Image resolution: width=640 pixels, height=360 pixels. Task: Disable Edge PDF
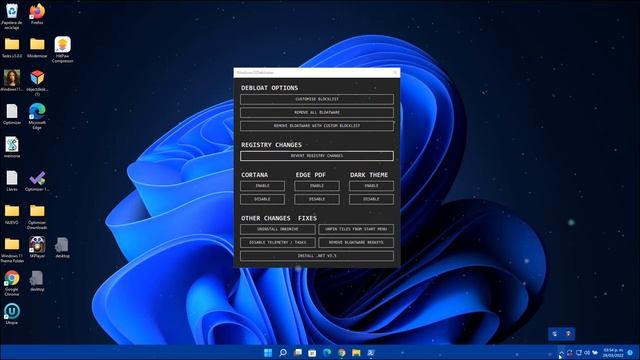click(x=317, y=199)
